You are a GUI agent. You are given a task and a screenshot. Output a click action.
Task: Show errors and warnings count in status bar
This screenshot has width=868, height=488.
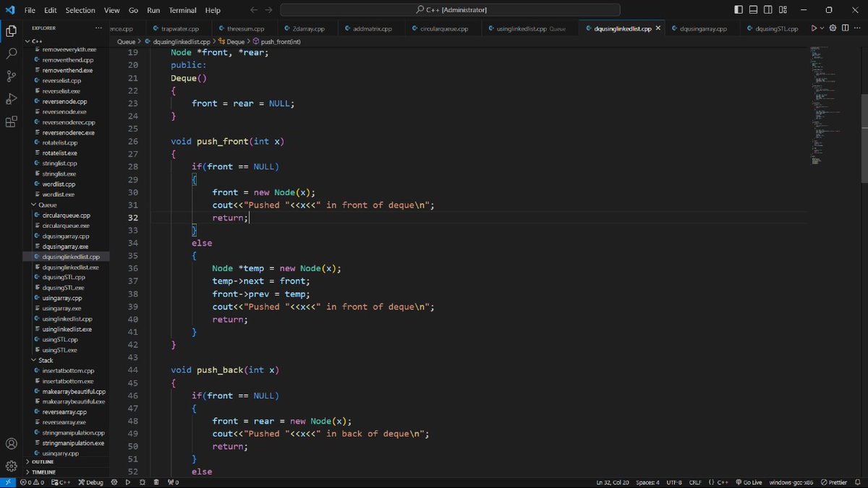point(32,482)
